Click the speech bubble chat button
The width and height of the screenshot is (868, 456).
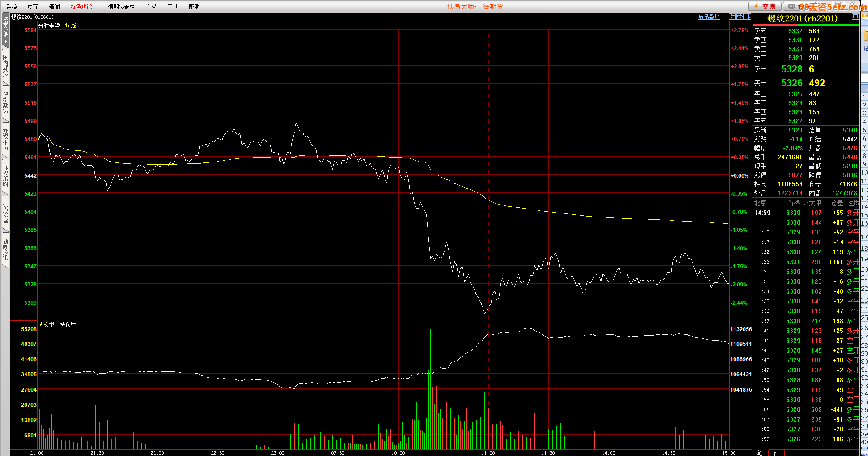click(x=791, y=6)
